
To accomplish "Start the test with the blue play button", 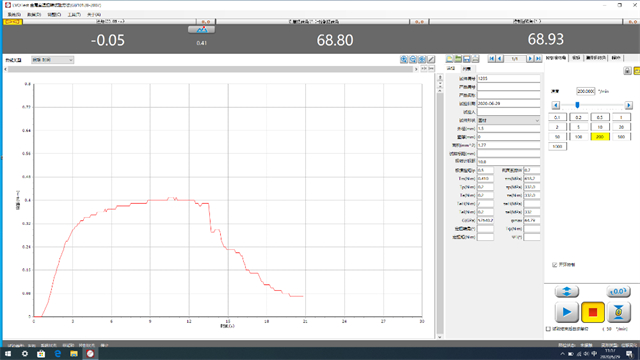I will (x=567, y=312).
